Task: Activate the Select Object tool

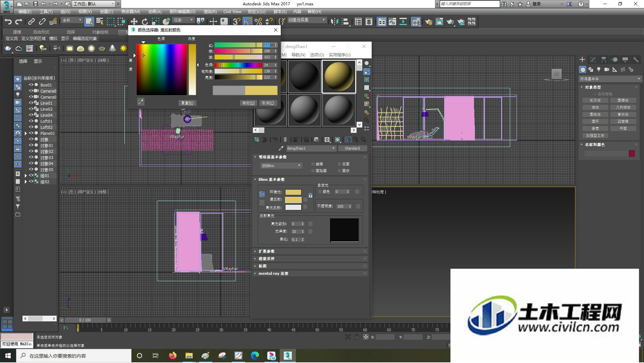Action: (x=89, y=22)
